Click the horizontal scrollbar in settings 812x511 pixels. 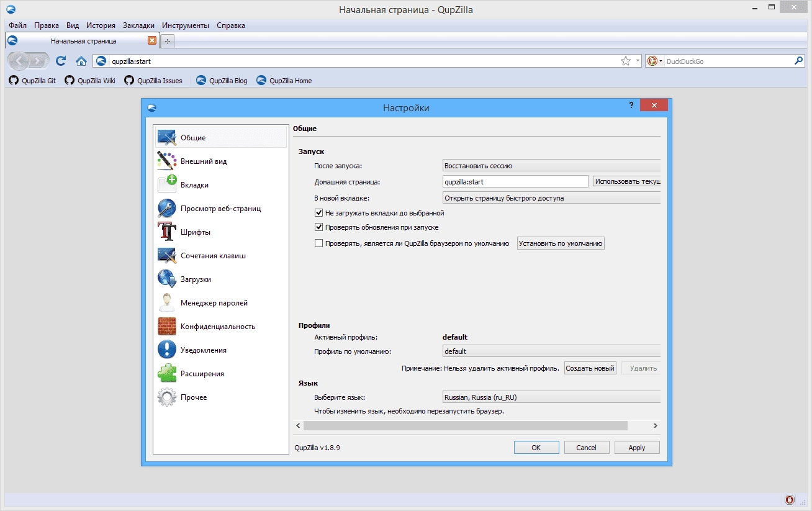466,426
